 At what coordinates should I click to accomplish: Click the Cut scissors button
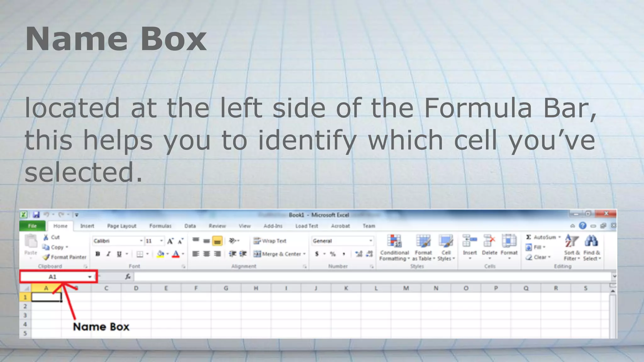click(x=51, y=237)
